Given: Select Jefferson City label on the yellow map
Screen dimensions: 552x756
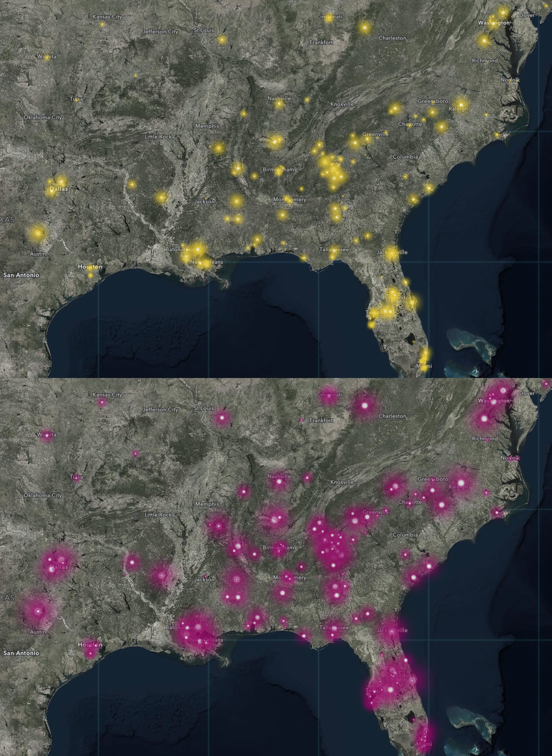Looking at the screenshot, I should point(160,31).
